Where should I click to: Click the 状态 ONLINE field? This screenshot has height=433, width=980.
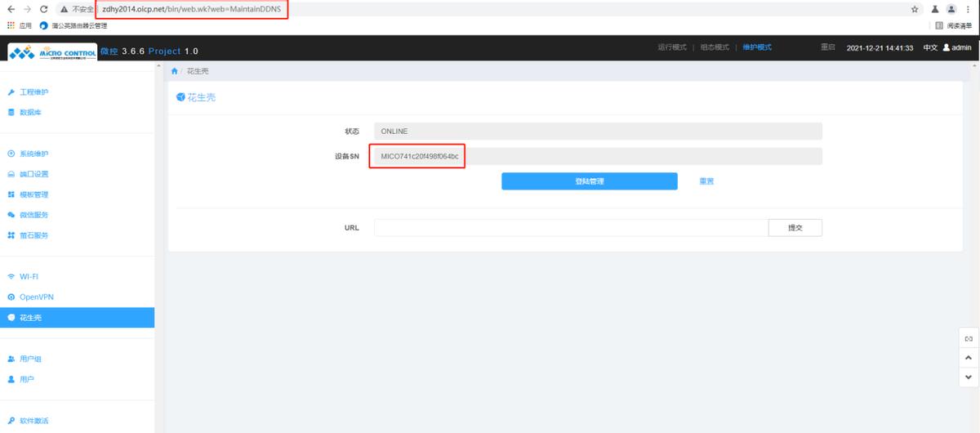pyautogui.click(x=598, y=132)
